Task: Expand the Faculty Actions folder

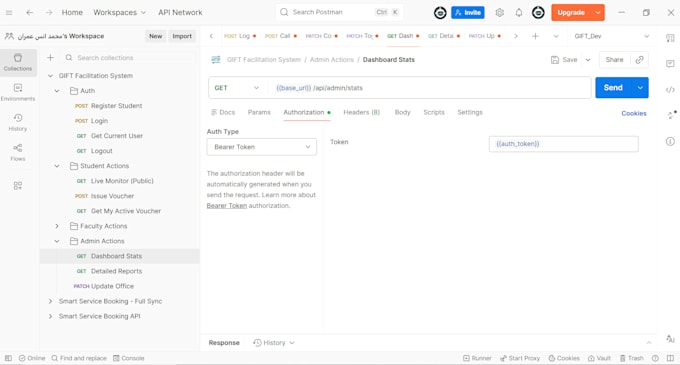Action: coord(57,226)
